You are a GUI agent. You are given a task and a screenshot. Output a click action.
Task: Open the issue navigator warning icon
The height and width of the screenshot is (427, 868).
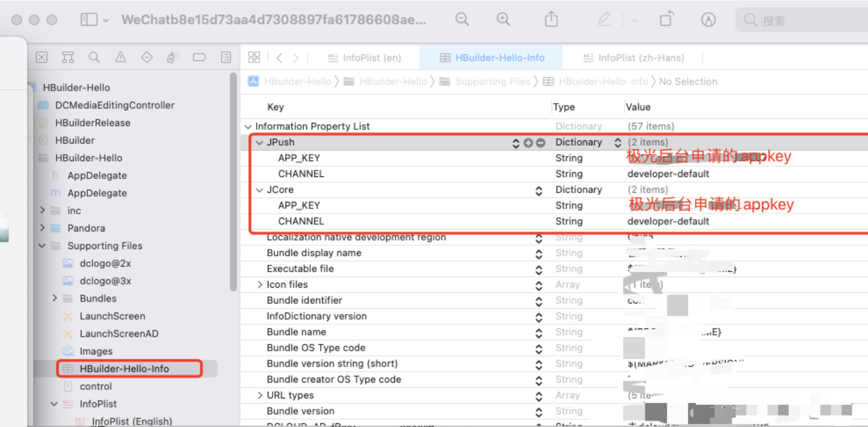pos(121,57)
